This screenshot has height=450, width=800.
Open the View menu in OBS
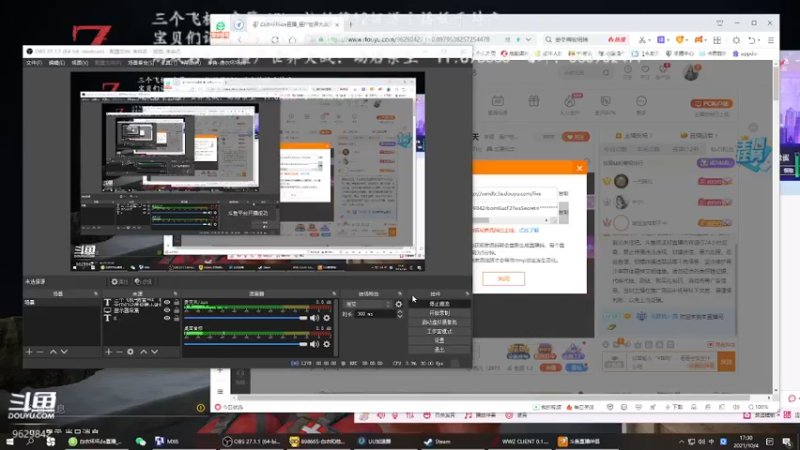coord(80,63)
